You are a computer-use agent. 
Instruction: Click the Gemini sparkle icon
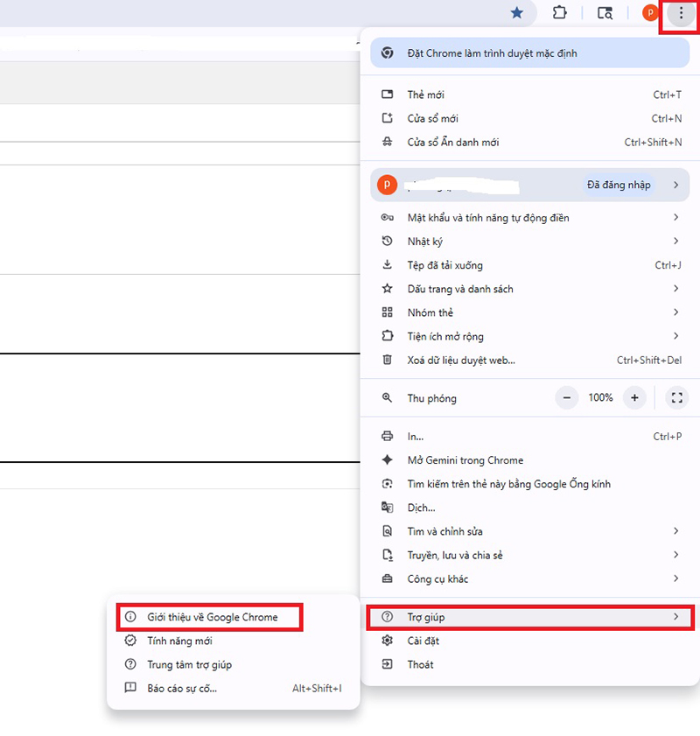pos(387,460)
